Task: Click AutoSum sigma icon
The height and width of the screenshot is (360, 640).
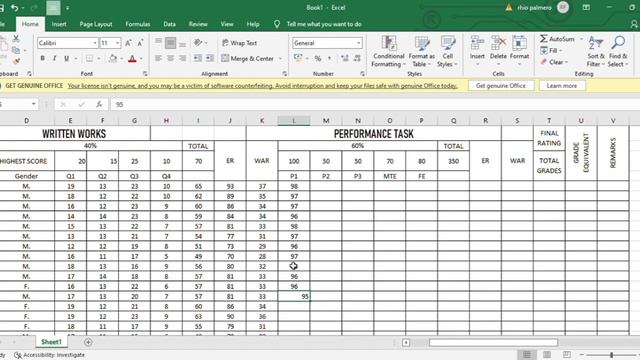Action: [x=544, y=39]
